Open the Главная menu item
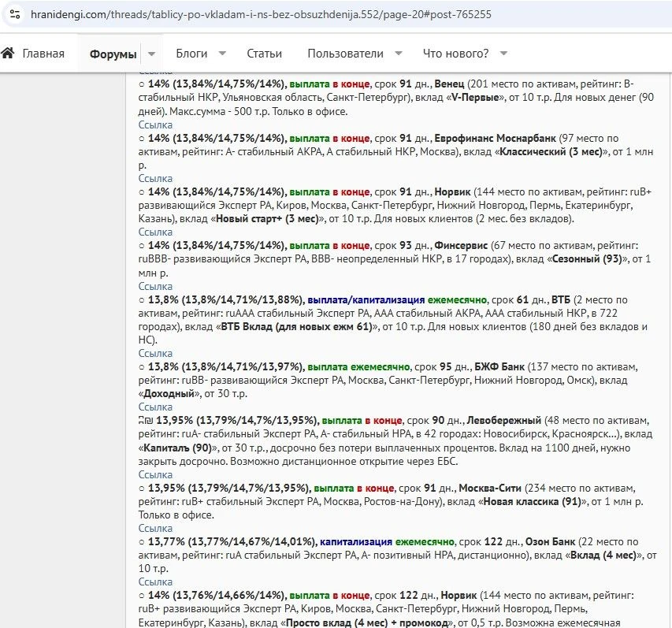Viewport: 672px width, 628px height. tap(43, 54)
